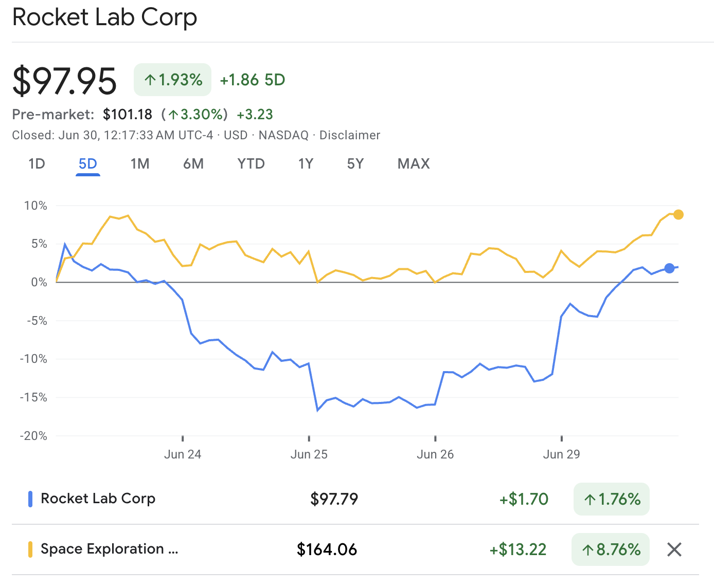
Task: Click the 1.76% change badge
Action: pos(612,499)
